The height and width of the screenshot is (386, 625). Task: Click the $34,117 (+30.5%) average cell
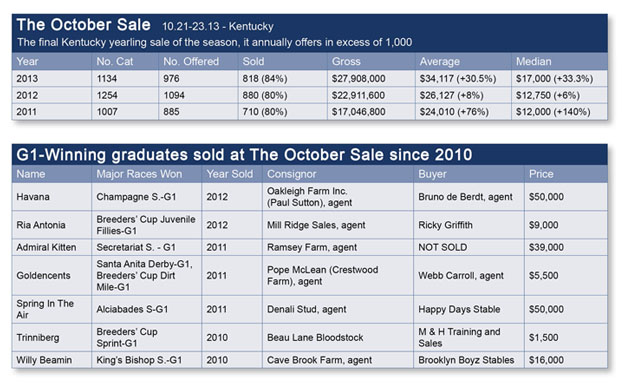click(458, 79)
